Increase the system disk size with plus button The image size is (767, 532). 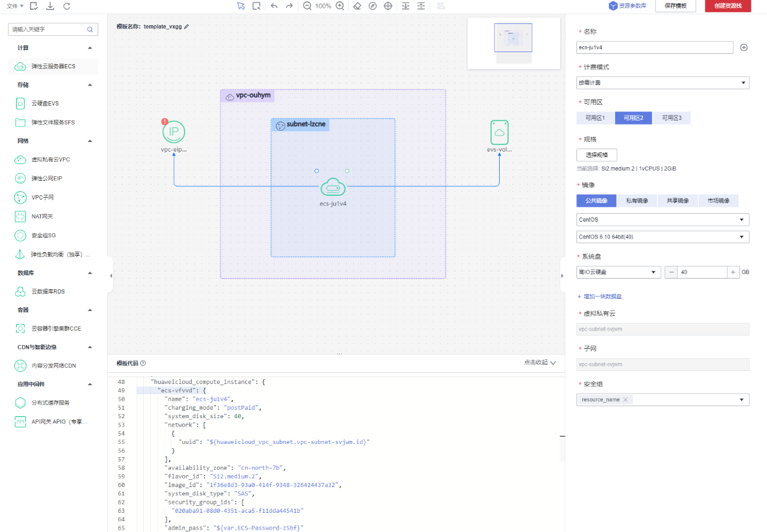click(733, 272)
